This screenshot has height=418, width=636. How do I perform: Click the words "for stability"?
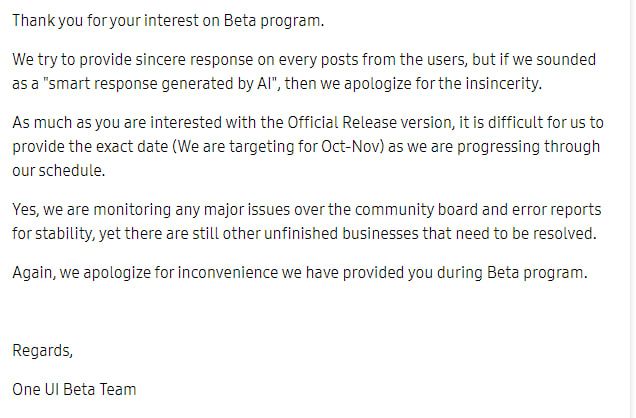click(50, 235)
